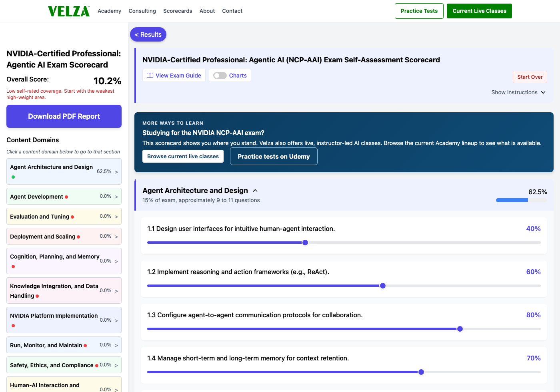The height and width of the screenshot is (392, 560).
Task: Open Human-AI Interaction domain card
Action: tap(64, 384)
